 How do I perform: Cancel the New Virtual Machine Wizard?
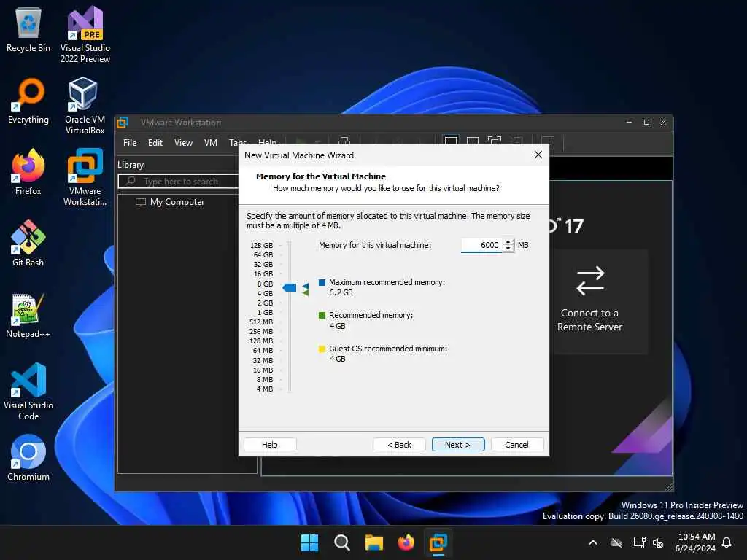click(x=517, y=444)
